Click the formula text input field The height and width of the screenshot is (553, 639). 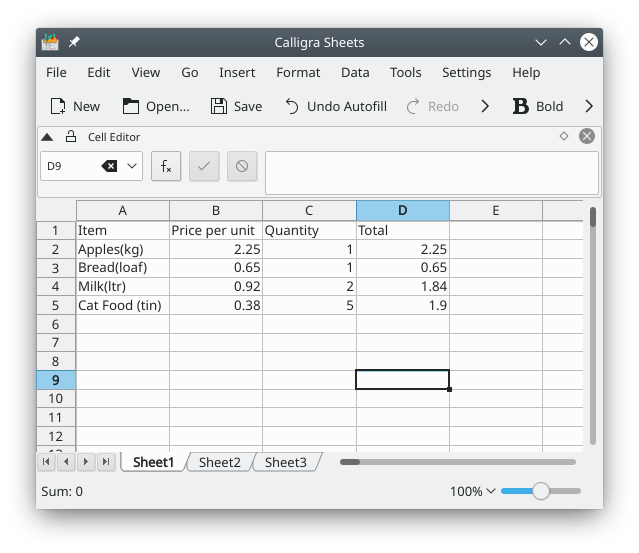431,173
